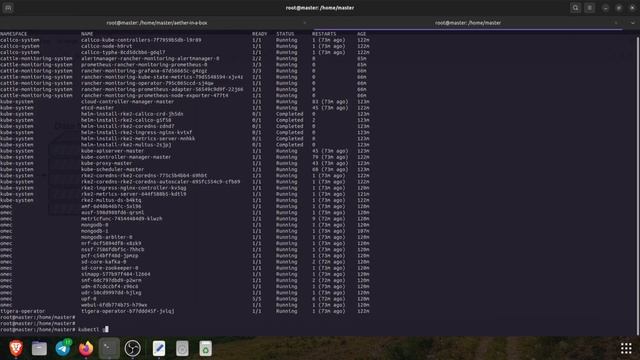Click the 5/5 ready value for upf-0
This screenshot has height=360, width=640.
coord(257,299)
